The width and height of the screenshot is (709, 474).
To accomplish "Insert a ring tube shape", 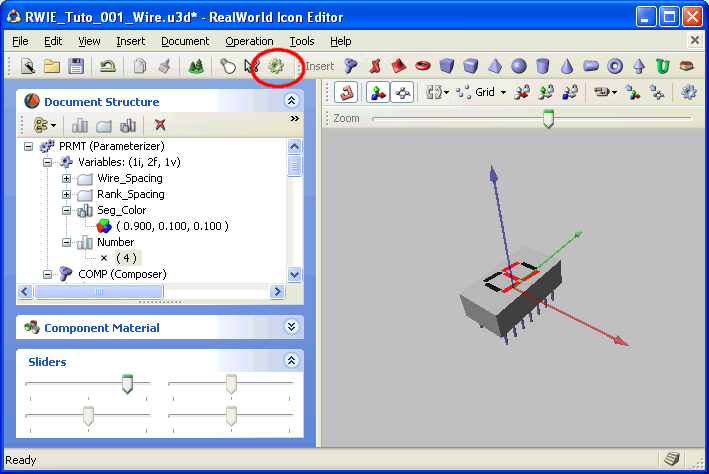I will pos(614,66).
